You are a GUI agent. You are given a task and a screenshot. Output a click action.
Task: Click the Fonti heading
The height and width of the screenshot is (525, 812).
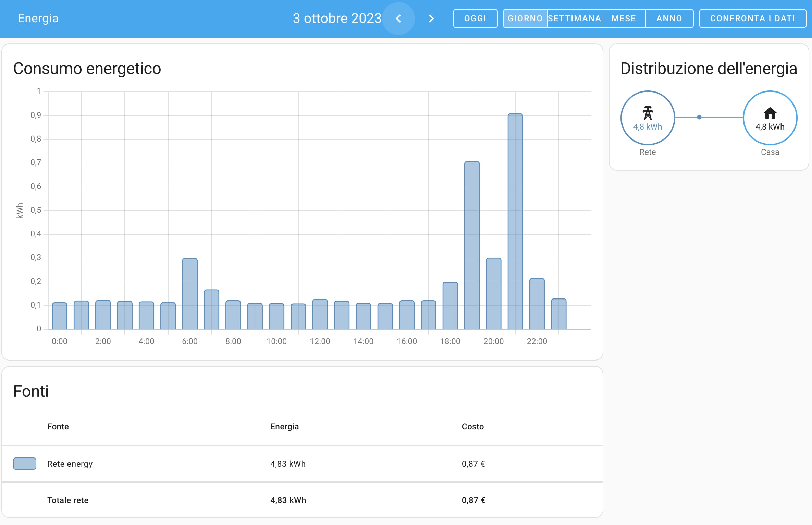click(x=31, y=391)
